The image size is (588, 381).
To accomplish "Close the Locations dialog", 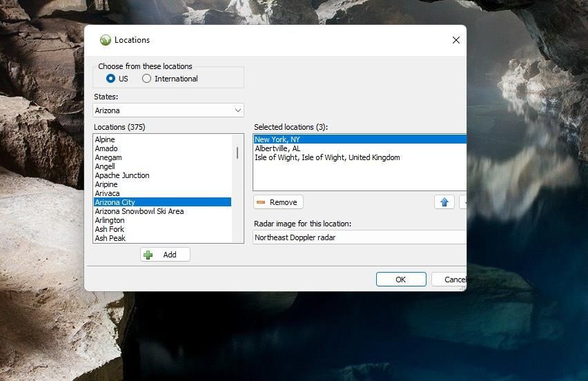I will 456,40.
